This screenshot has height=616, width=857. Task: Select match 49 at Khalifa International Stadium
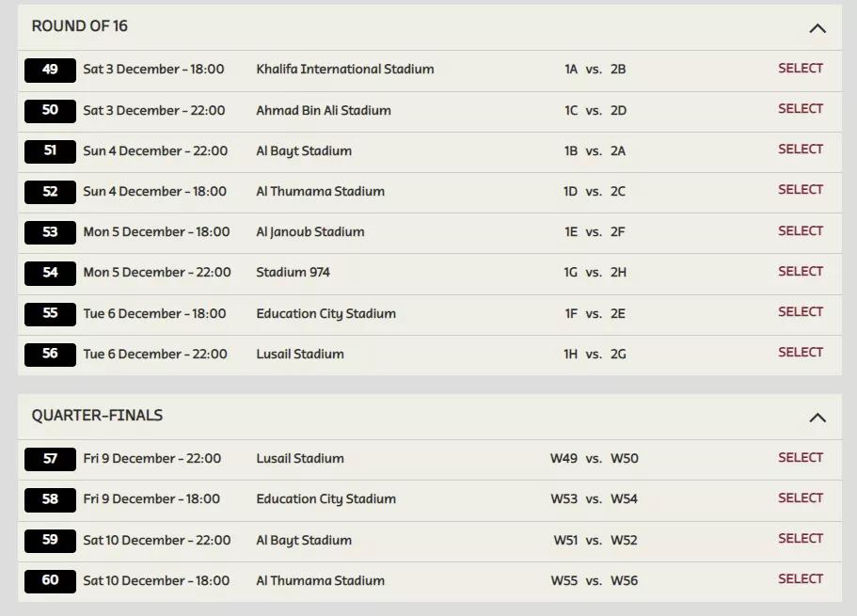coord(800,69)
